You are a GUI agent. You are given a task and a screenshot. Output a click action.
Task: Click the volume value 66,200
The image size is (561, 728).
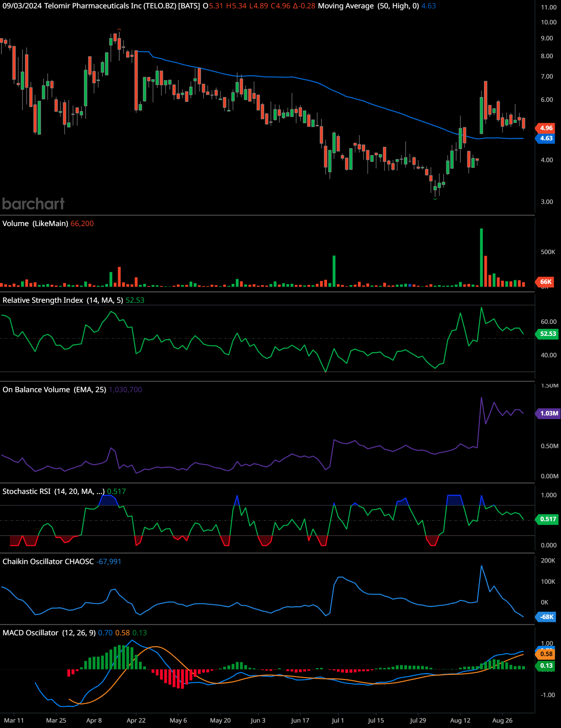point(82,224)
